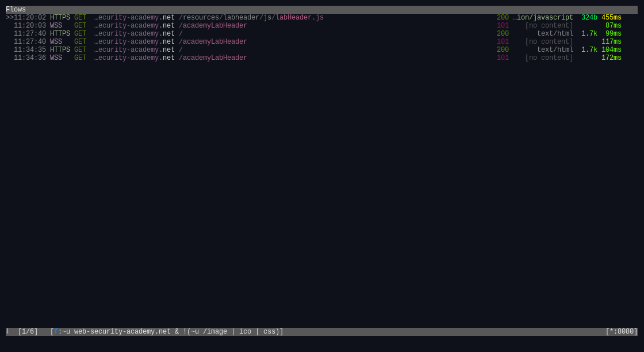
Task: Click the '>>' cursor marker on first flow
Action: pyautogui.click(x=9, y=18)
